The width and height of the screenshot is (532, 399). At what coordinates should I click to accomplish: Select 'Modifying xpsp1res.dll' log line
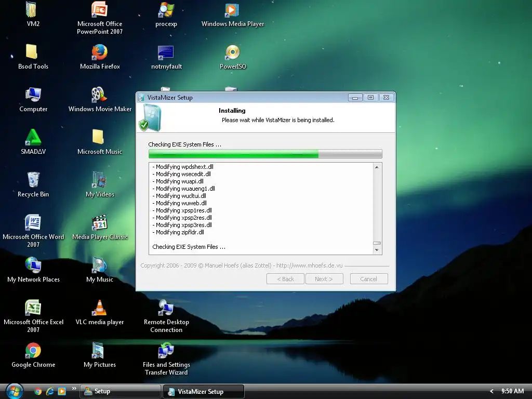pos(182,210)
